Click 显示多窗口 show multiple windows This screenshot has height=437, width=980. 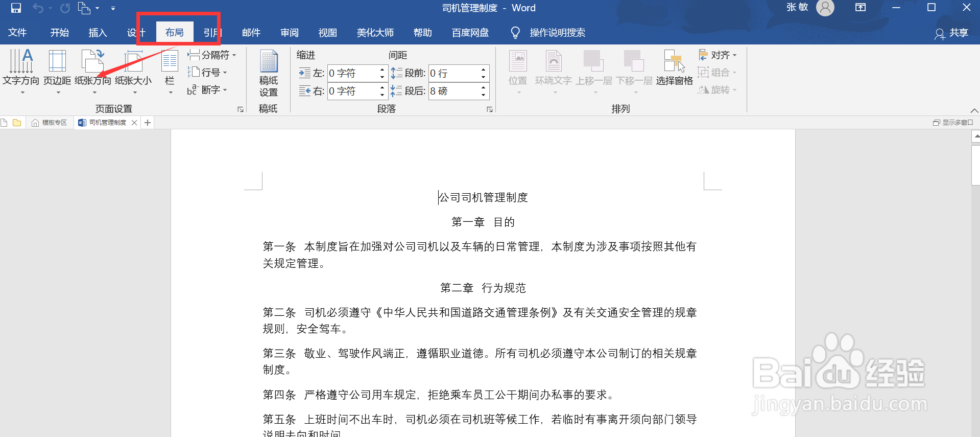pos(953,123)
